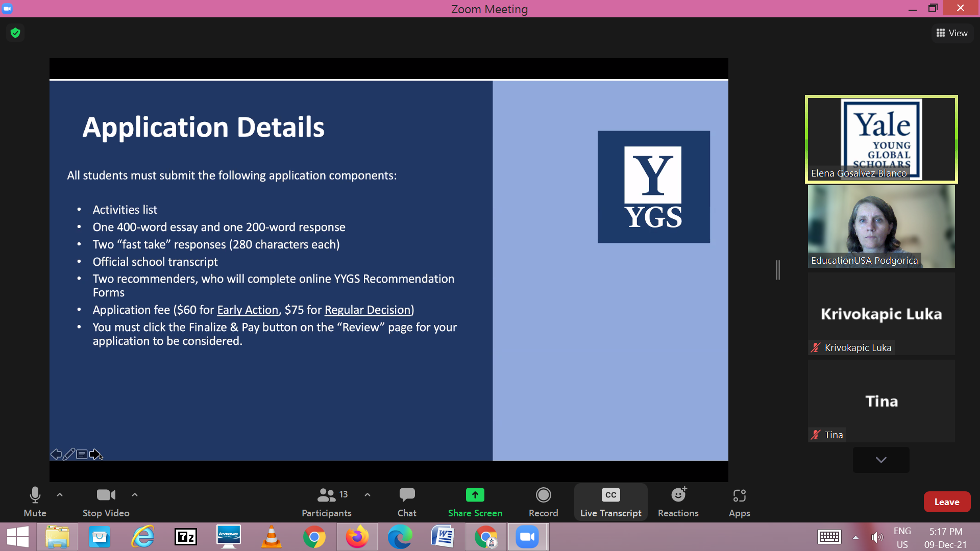Click the gallery panel divider handle
This screenshot has width=980, height=551.
coord(778,270)
